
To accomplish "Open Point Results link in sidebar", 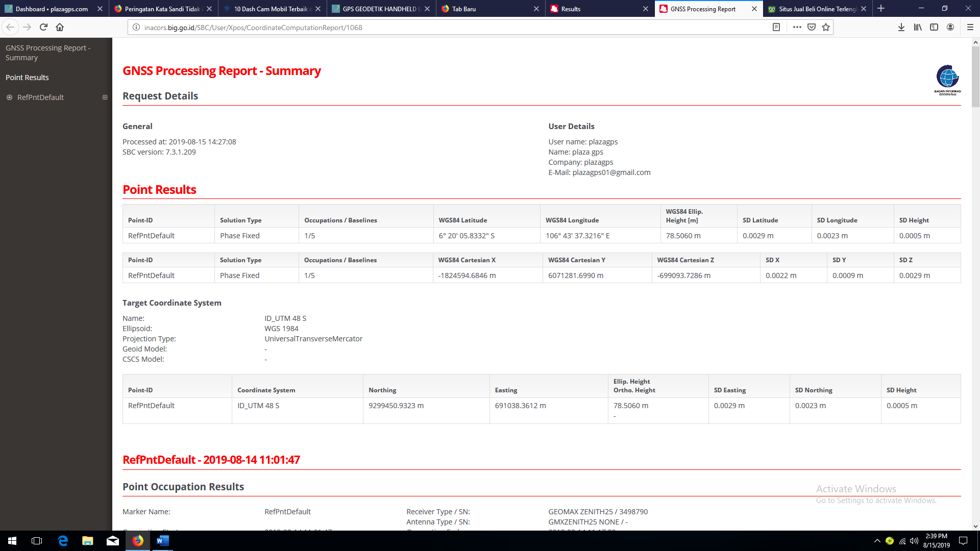I will [27, 78].
